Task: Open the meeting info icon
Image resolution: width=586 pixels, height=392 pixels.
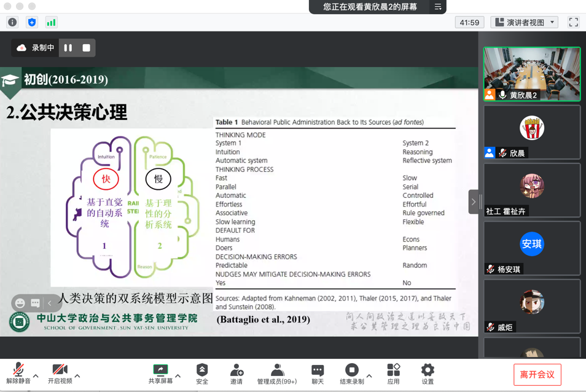Action: [12, 23]
